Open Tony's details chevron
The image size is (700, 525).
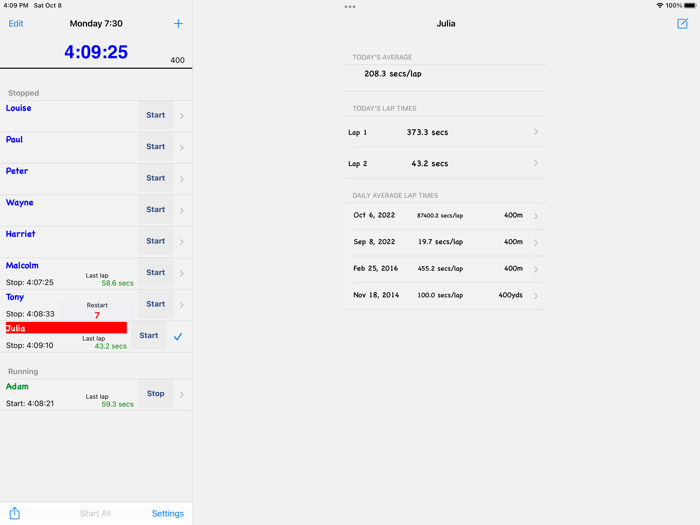point(182,305)
